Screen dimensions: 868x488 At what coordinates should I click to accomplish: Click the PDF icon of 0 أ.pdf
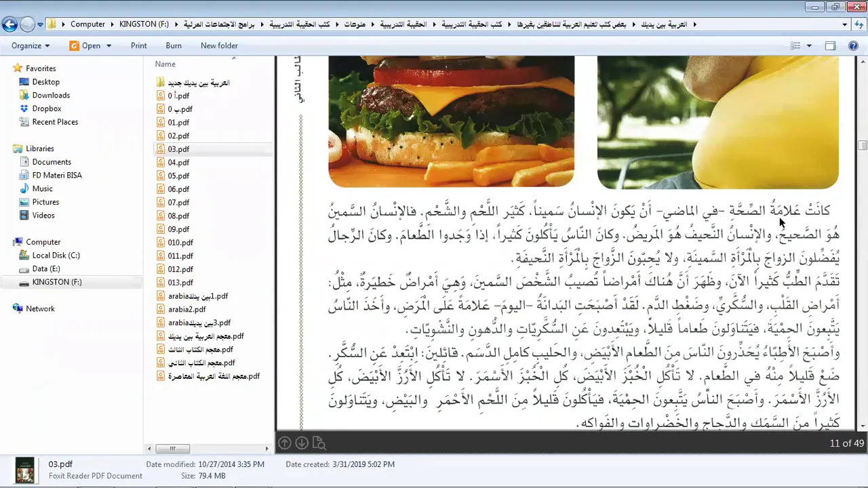point(161,96)
